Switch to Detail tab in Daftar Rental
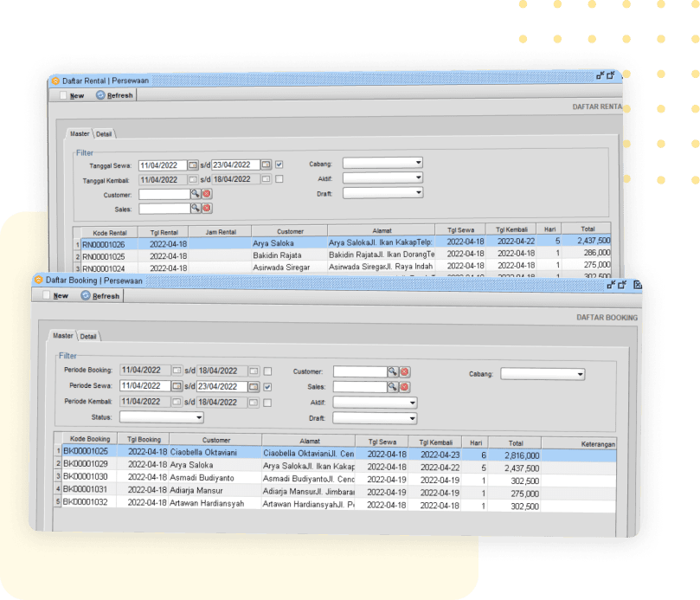The height and width of the screenshot is (600, 700). click(x=104, y=134)
